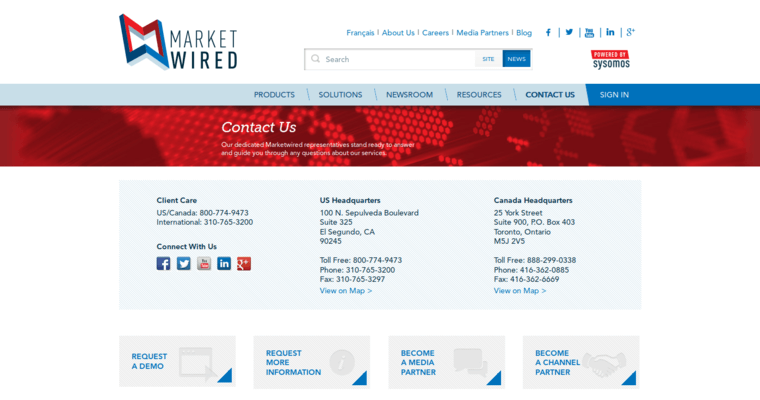Click the Google Plus icon under Connect With Us
This screenshot has width=760, height=400.
244,263
